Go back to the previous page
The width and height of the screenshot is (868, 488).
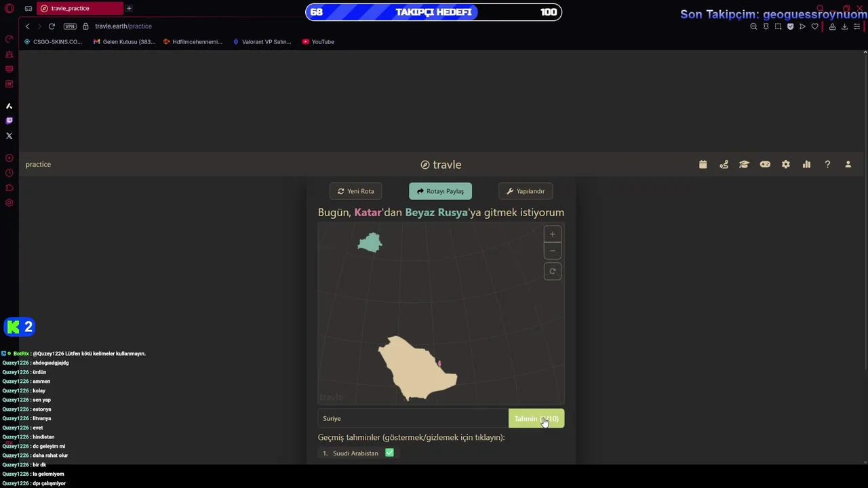(27, 26)
